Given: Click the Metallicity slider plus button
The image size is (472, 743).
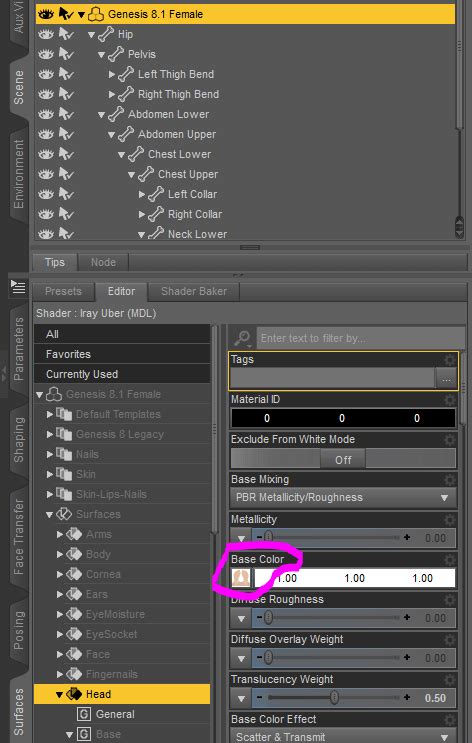Looking at the screenshot, I should click(407, 538).
